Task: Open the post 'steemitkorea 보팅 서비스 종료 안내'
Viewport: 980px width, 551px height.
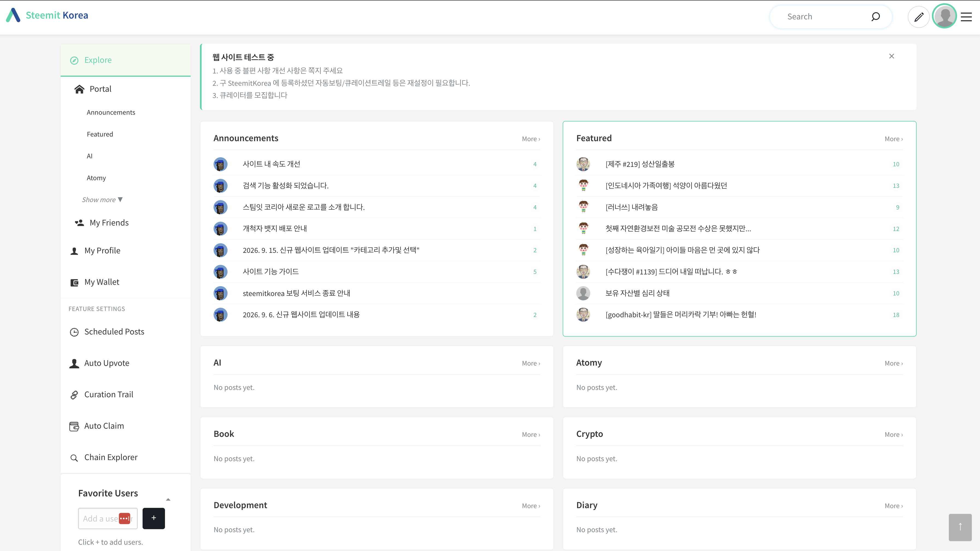Action: 296,293
